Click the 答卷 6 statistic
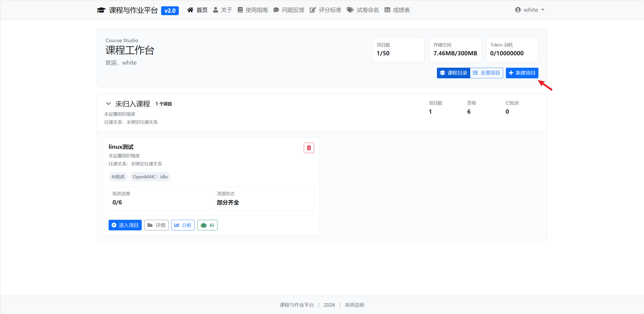The width and height of the screenshot is (644, 314). (472, 107)
